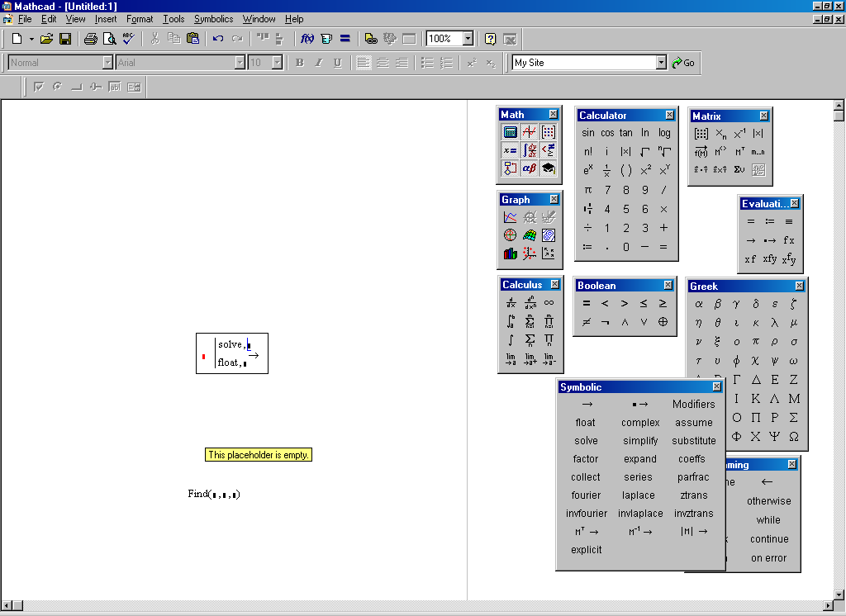The width and height of the screenshot is (846, 616).
Task: Open the Arial font dropdown
Action: pyautogui.click(x=240, y=63)
